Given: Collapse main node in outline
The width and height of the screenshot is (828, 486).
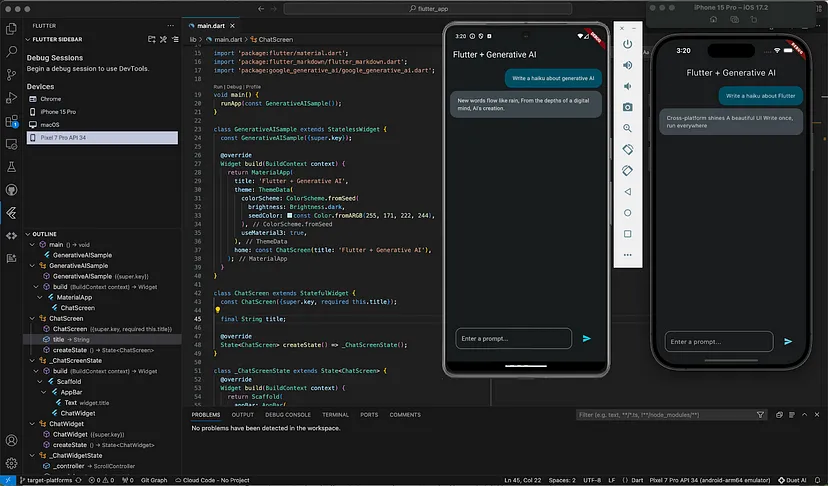Looking at the screenshot, I should pyautogui.click(x=32, y=245).
